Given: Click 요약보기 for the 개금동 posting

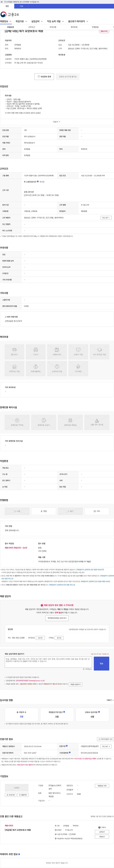Looking at the screenshot, I should tap(102, 832).
